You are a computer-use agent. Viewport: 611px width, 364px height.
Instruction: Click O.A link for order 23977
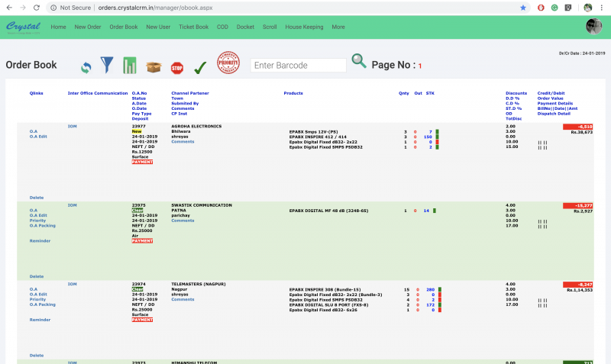pos(34,131)
